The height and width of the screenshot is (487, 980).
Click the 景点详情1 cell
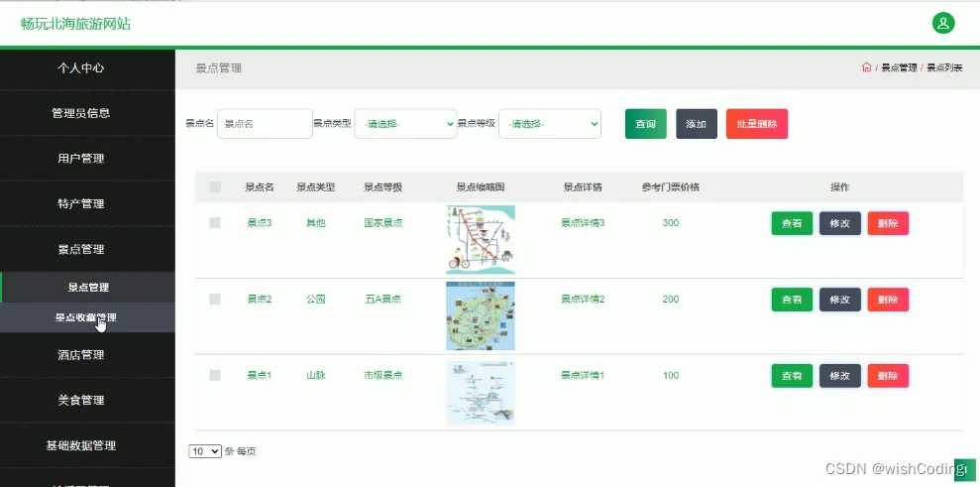[583, 376]
